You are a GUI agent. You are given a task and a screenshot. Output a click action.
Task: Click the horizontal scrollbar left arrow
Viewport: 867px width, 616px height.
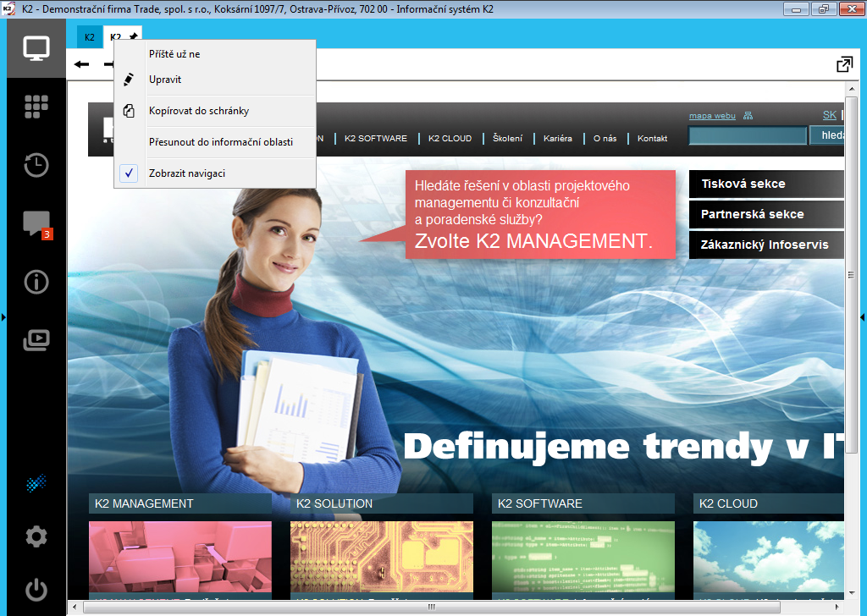[75, 607]
